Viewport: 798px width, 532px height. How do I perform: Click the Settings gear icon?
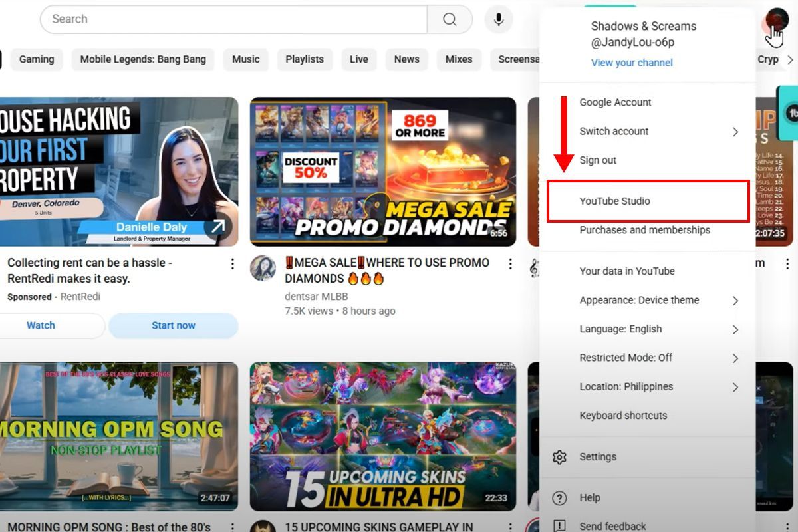tap(559, 457)
